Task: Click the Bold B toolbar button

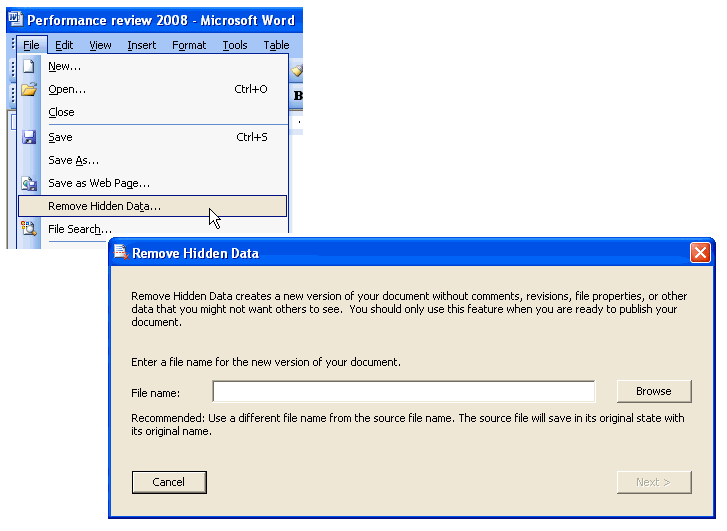Action: [x=298, y=96]
